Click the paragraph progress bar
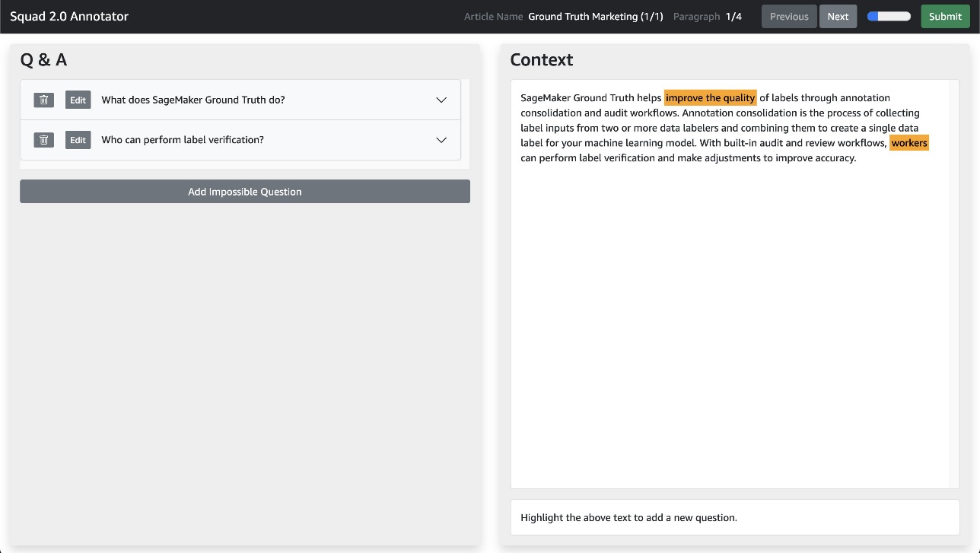The width and height of the screenshot is (980, 553). click(x=889, y=16)
